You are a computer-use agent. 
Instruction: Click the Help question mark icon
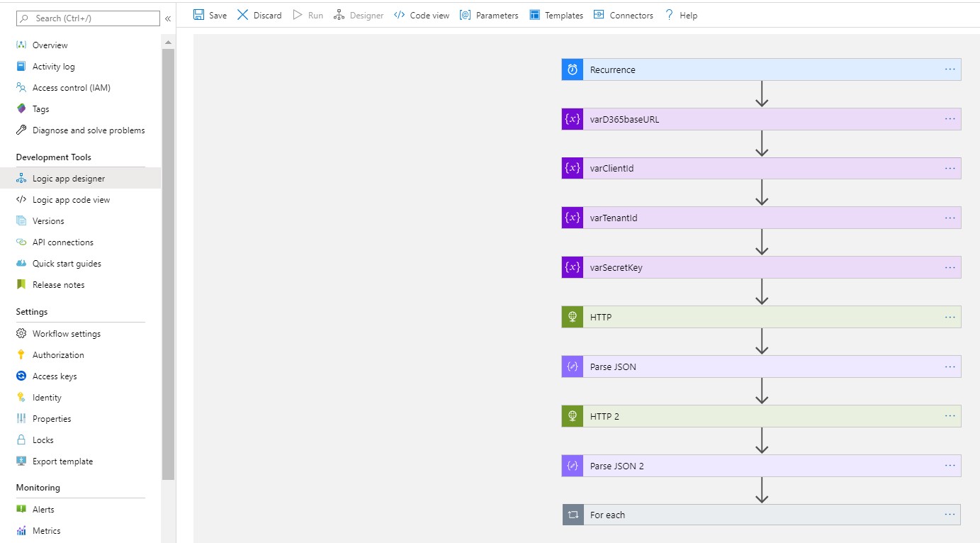670,14
